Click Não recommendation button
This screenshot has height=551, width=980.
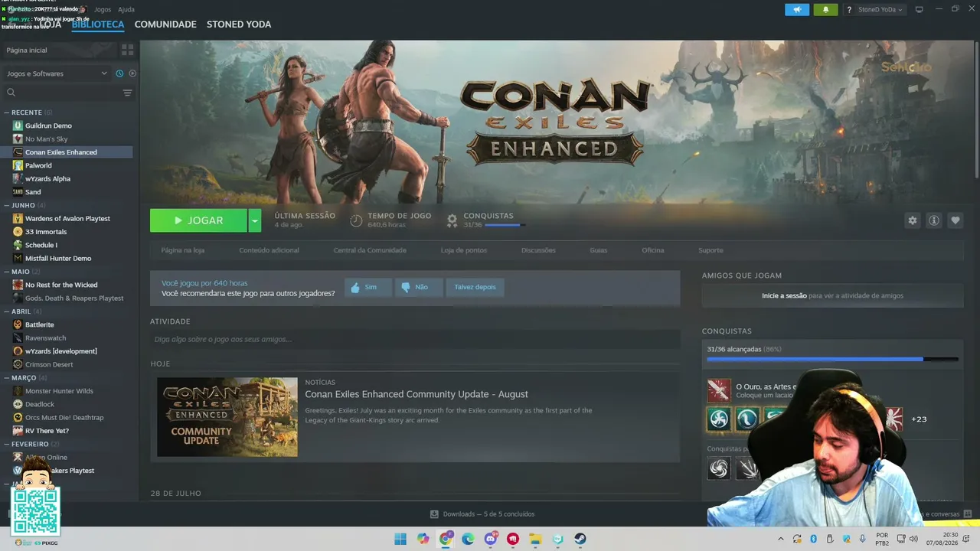419,288
